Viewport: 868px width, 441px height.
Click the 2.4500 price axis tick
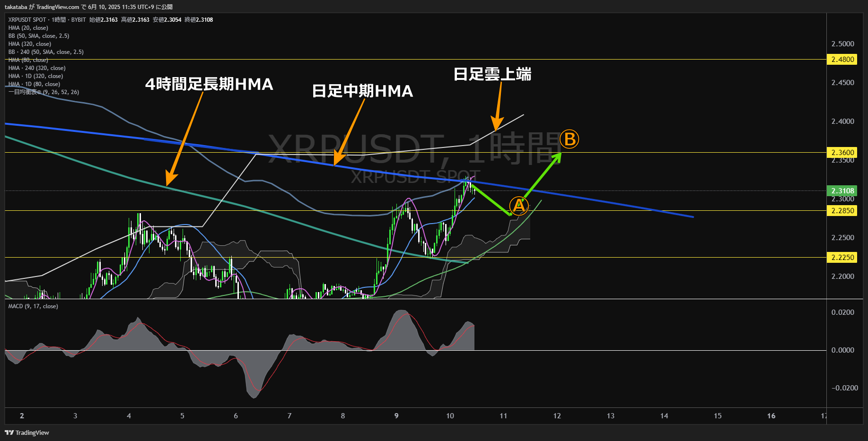coord(843,83)
